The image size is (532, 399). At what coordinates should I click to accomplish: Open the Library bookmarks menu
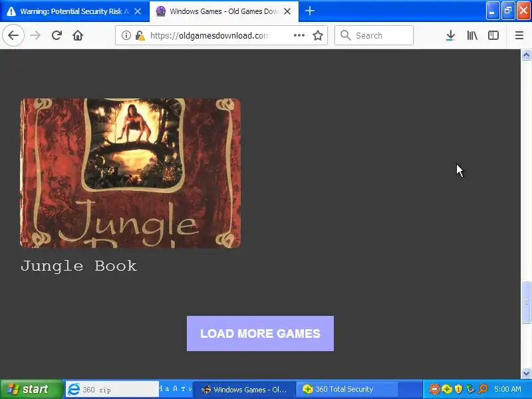[472, 35]
